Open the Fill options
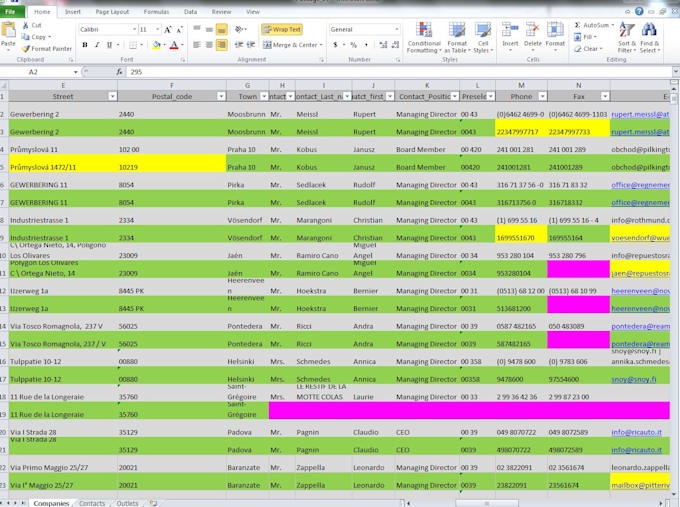 pyautogui.click(x=585, y=37)
